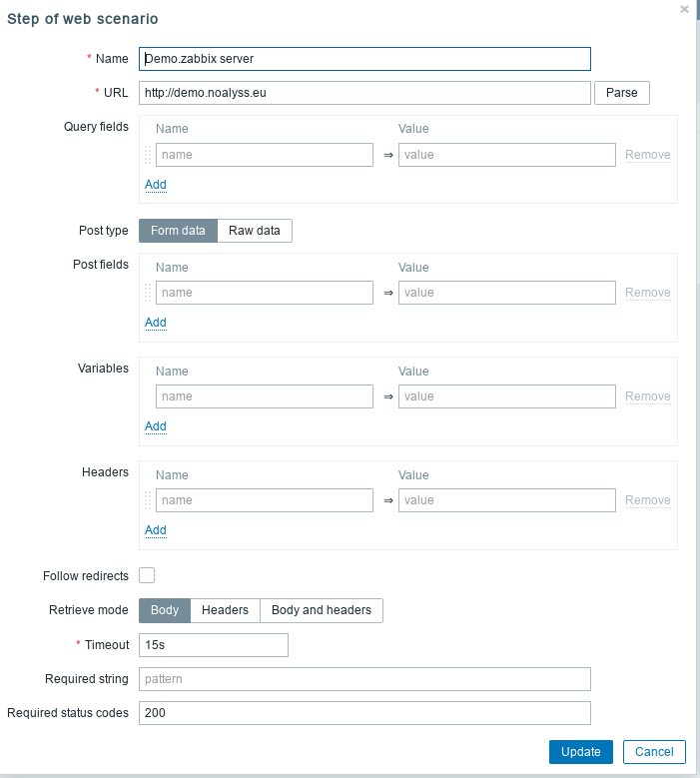The image size is (700, 778).
Task: Click into the Timeout field
Action: (x=214, y=645)
